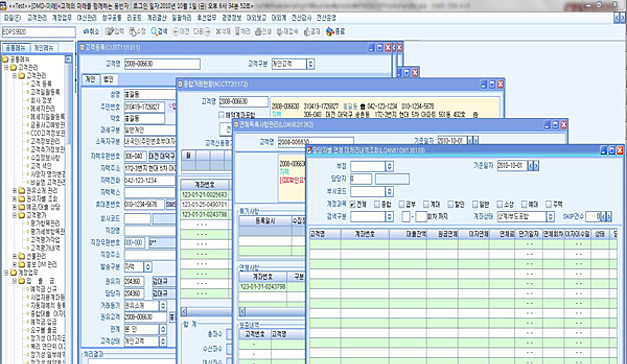The image size is (627, 364).
Task: Open the 부서코드 dropdown in front window
Action: pyautogui.click(x=389, y=191)
